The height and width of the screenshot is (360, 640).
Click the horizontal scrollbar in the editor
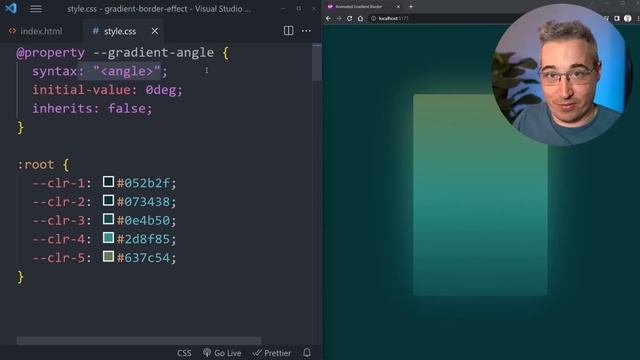pos(139,340)
